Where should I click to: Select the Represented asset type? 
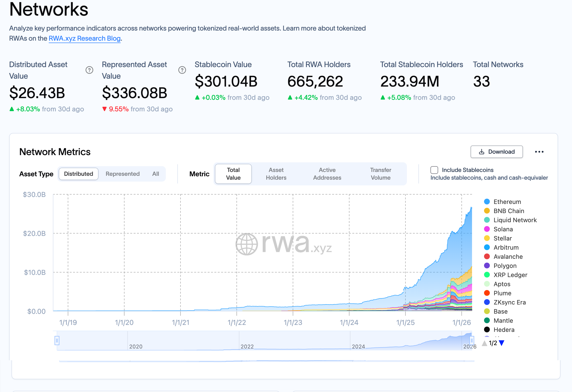click(x=123, y=174)
